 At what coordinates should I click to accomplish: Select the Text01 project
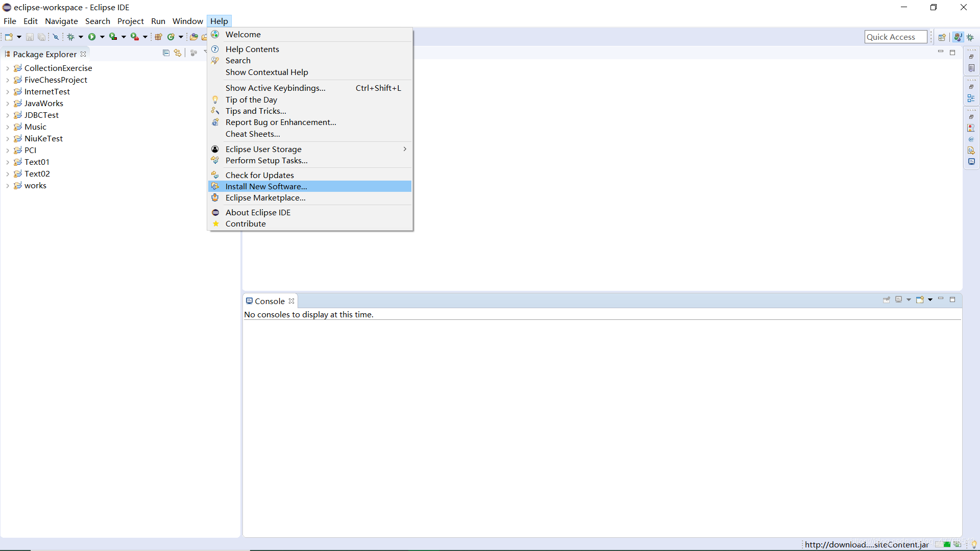(37, 162)
